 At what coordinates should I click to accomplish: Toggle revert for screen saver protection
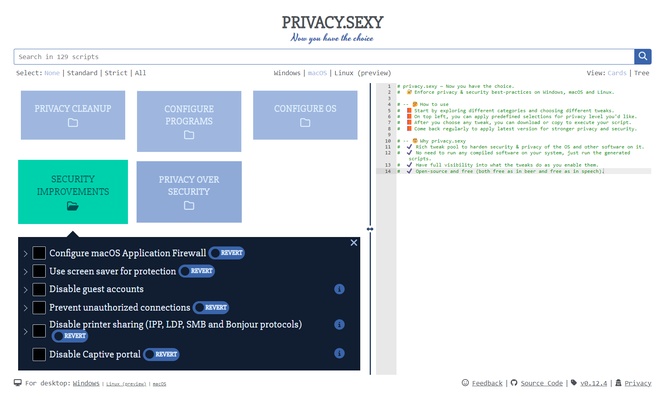[x=197, y=271]
